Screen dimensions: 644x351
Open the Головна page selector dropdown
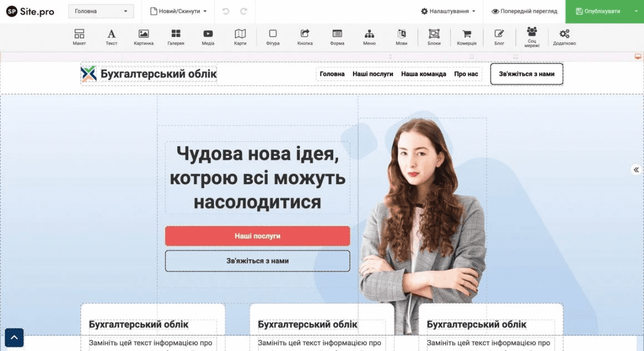100,11
